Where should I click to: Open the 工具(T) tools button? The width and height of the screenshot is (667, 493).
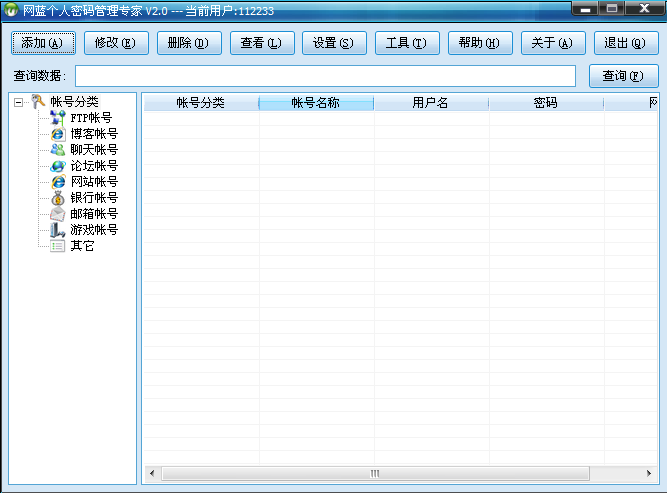(x=406, y=43)
